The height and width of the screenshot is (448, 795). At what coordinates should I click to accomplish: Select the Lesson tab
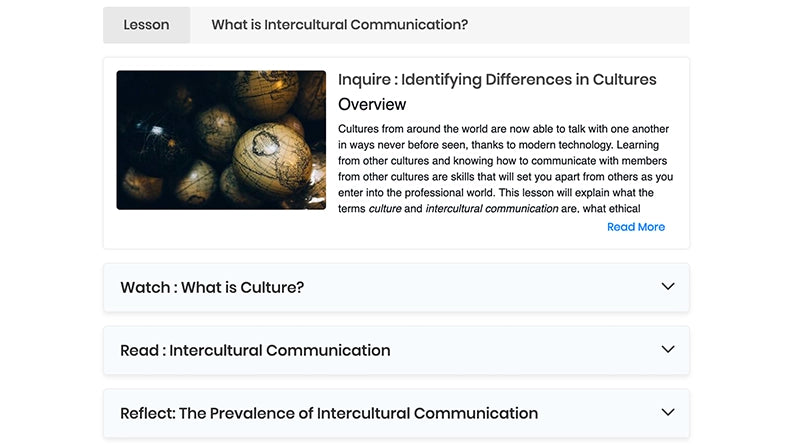click(146, 25)
